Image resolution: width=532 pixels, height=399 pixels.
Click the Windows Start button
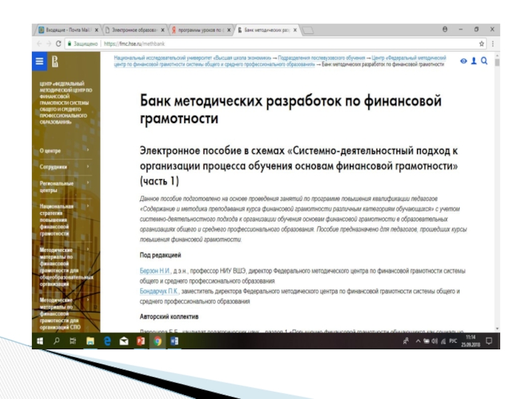click(39, 341)
